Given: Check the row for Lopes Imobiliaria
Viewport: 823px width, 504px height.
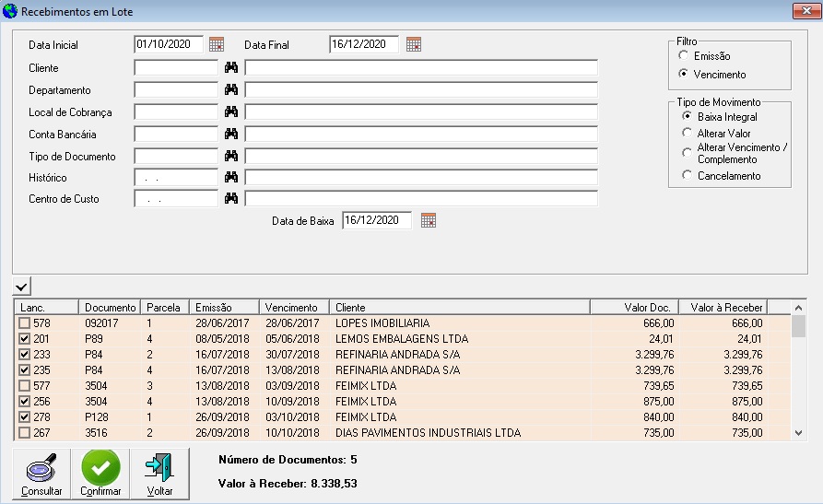Looking at the screenshot, I should point(25,323).
